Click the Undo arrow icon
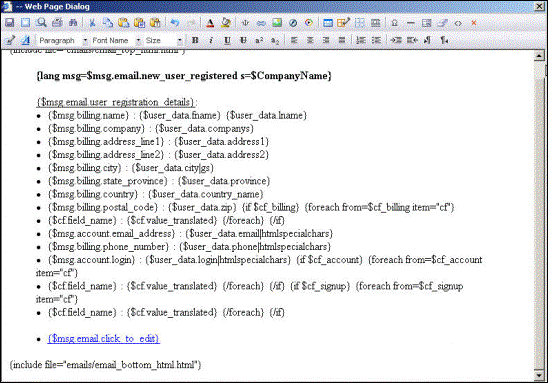The image size is (548, 383). pyautogui.click(x=175, y=23)
